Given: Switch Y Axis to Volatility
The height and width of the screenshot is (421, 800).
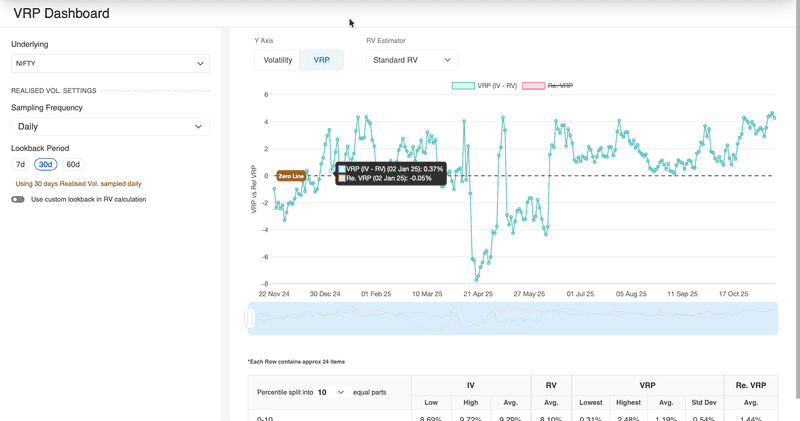Looking at the screenshot, I should [277, 60].
